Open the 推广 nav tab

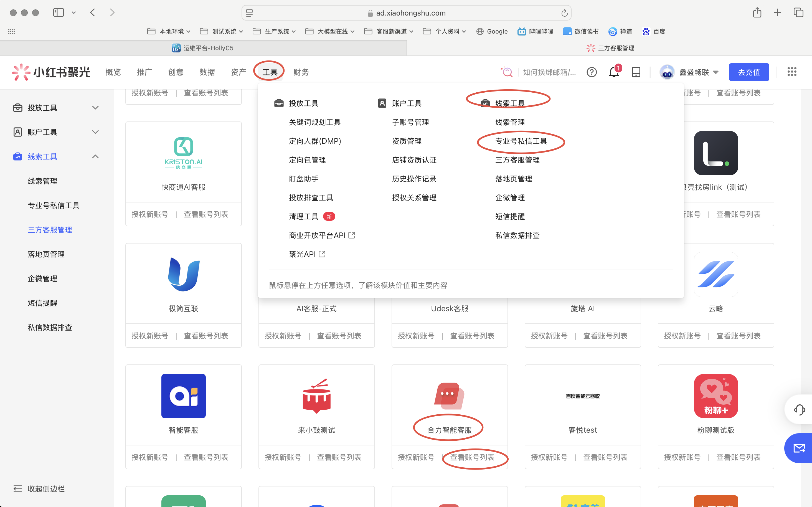tap(144, 72)
